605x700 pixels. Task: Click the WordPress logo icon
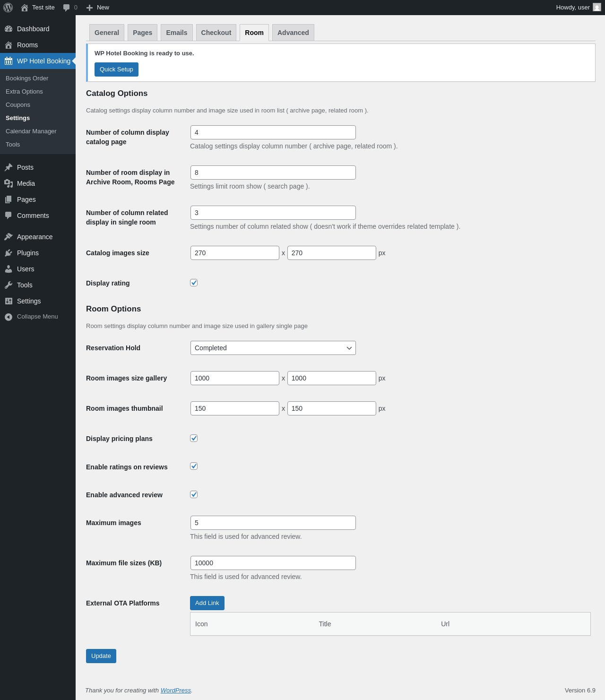[x=8, y=8]
